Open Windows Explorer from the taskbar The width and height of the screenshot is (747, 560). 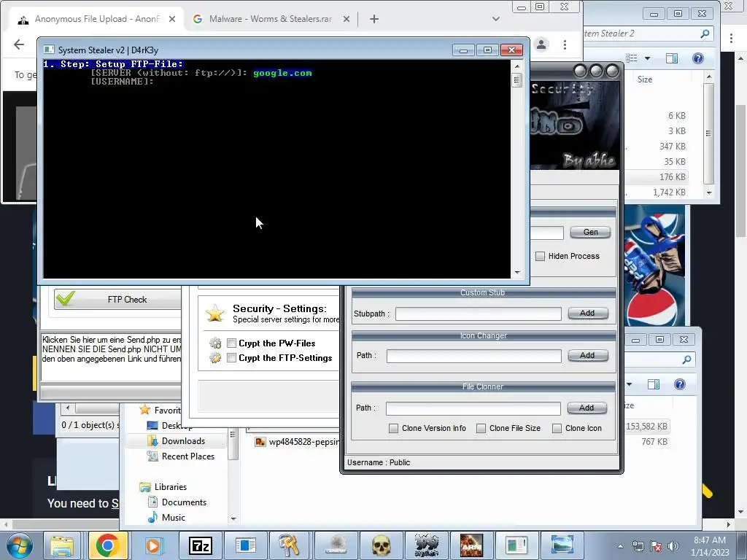click(x=63, y=545)
